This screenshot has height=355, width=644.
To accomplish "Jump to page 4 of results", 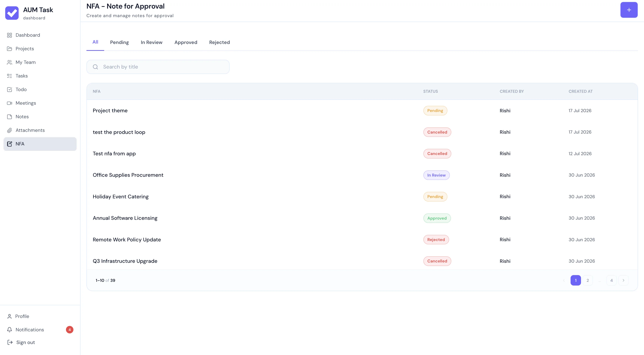I will tap(611, 280).
